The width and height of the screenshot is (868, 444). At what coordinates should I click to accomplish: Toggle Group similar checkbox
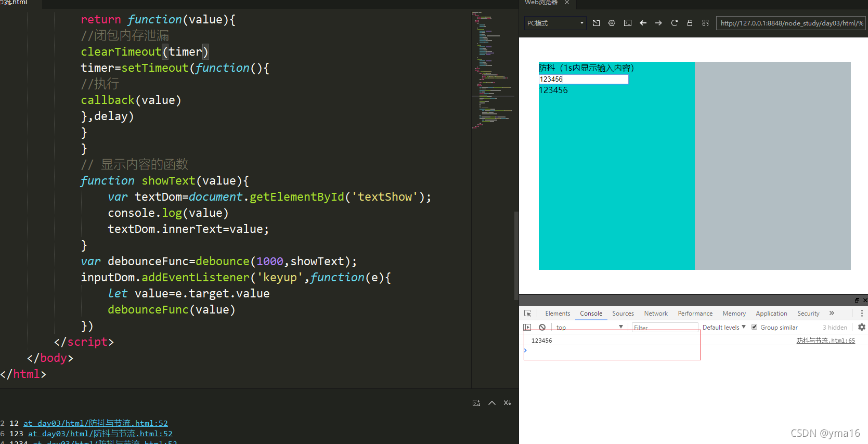pos(754,327)
